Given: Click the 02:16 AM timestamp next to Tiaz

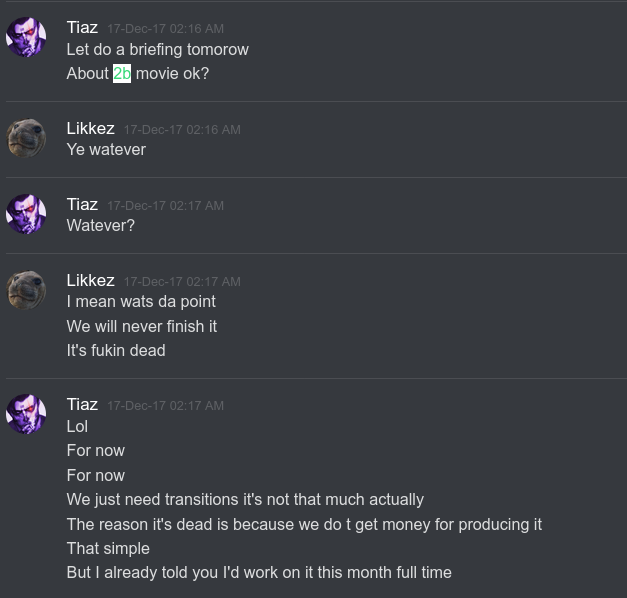Looking at the screenshot, I should point(166,29).
